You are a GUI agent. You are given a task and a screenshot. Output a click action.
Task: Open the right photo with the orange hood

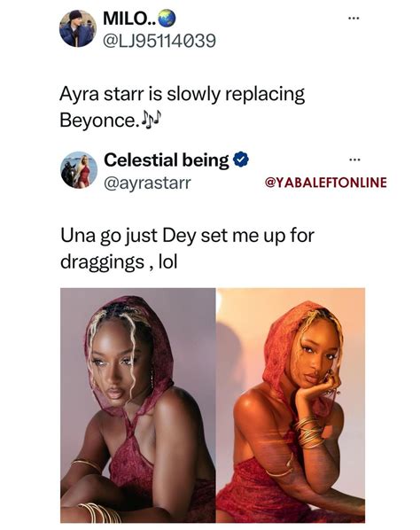click(291, 405)
